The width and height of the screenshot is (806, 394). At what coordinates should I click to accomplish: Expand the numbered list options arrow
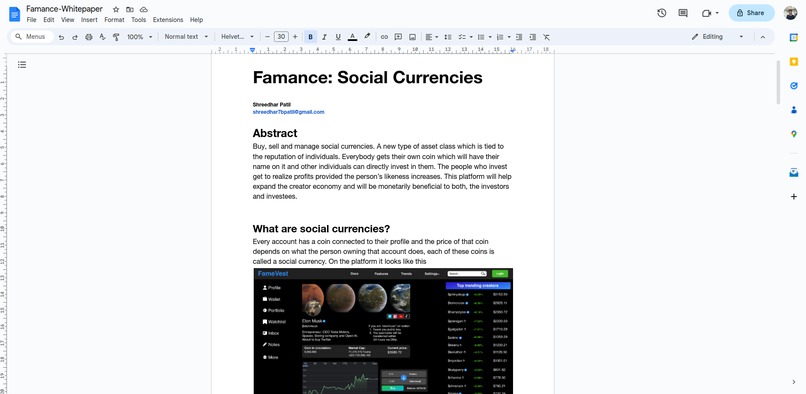509,37
